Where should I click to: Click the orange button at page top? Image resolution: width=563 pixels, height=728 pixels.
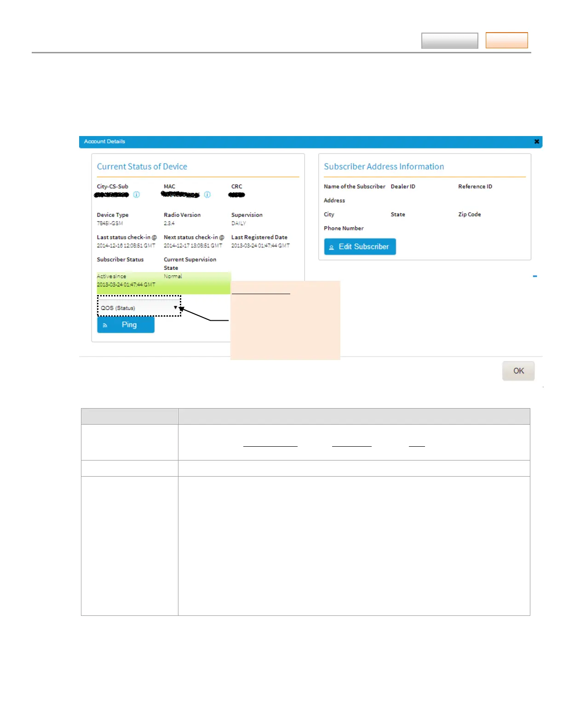pos(507,40)
